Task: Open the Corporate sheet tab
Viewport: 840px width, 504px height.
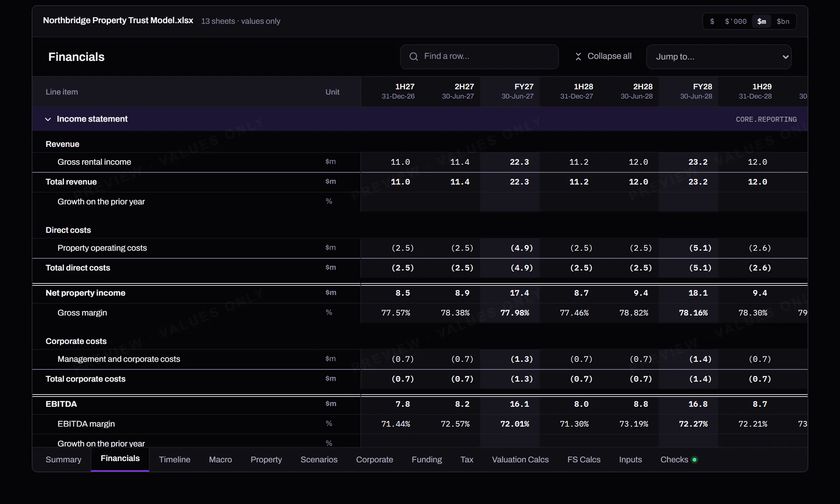Action: coord(374,459)
